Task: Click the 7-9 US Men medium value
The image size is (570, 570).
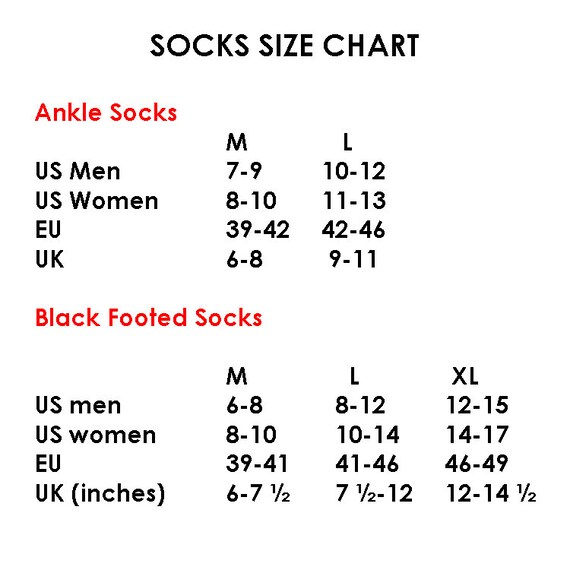Action: (x=244, y=171)
